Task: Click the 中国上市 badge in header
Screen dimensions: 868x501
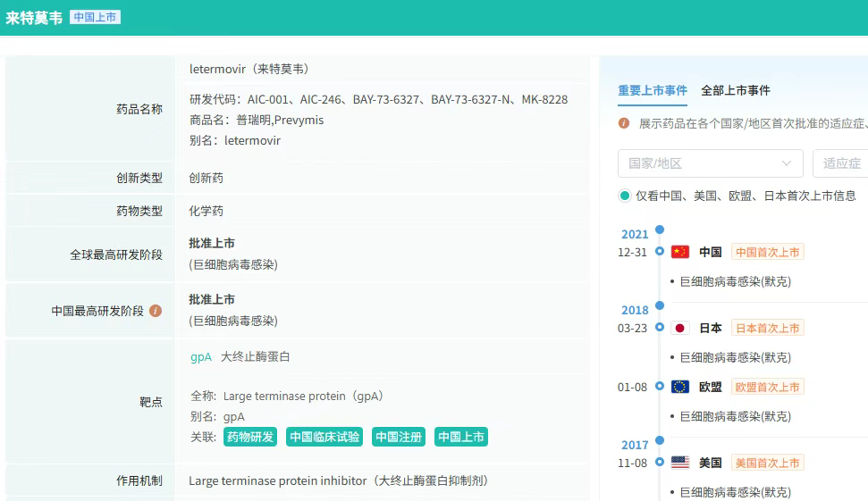Action: point(95,17)
